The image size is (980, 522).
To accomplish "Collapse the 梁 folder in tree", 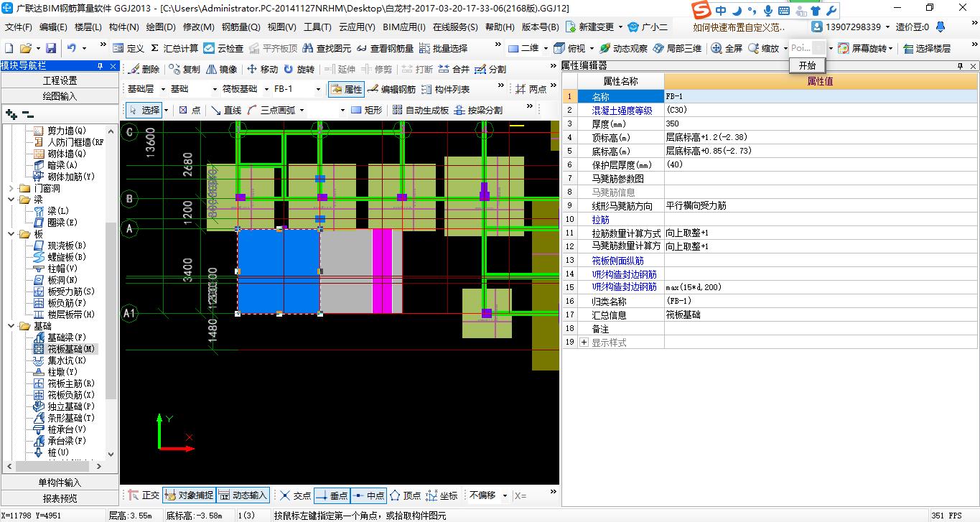I will 11,200.
